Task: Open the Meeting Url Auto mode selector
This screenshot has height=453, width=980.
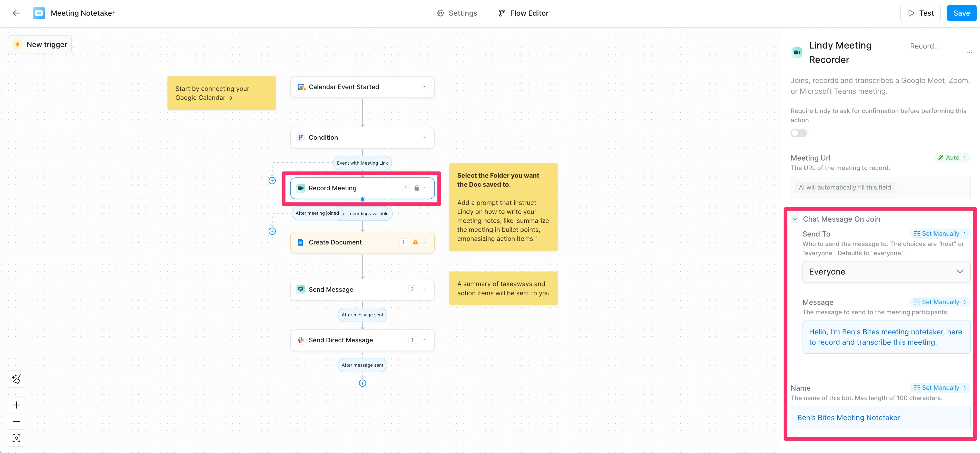Action: [x=952, y=158]
